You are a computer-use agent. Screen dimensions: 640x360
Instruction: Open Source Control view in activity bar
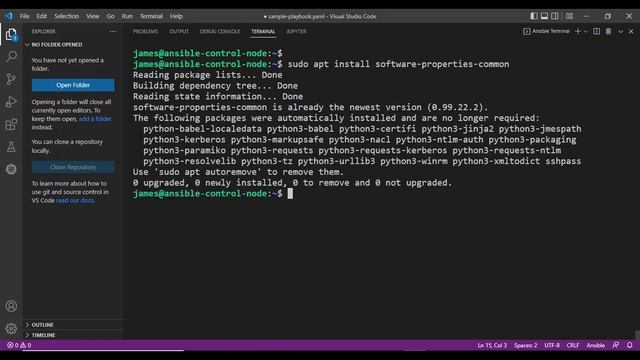(x=11, y=79)
